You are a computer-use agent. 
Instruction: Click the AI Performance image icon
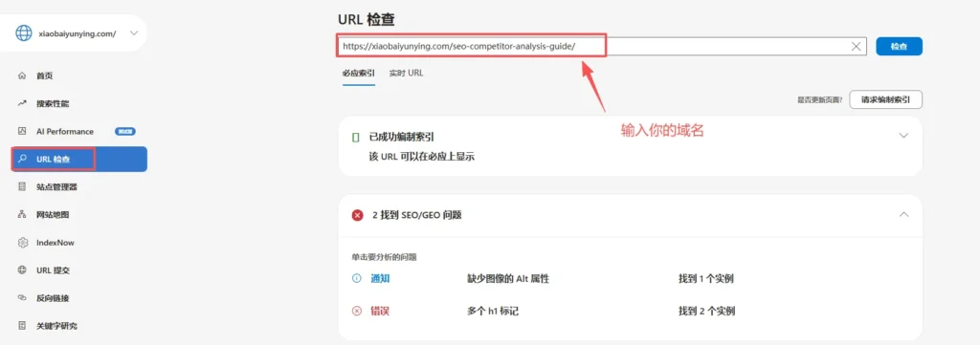tap(23, 132)
